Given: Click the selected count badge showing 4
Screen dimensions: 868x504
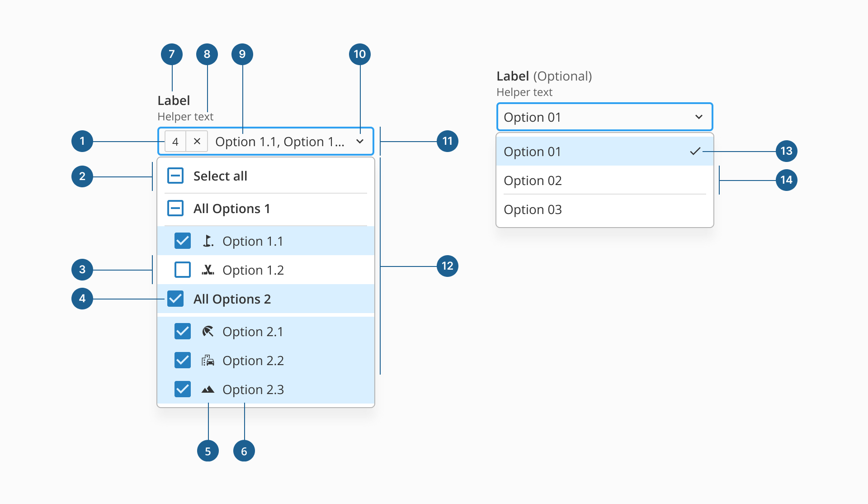Looking at the screenshot, I should click(175, 141).
